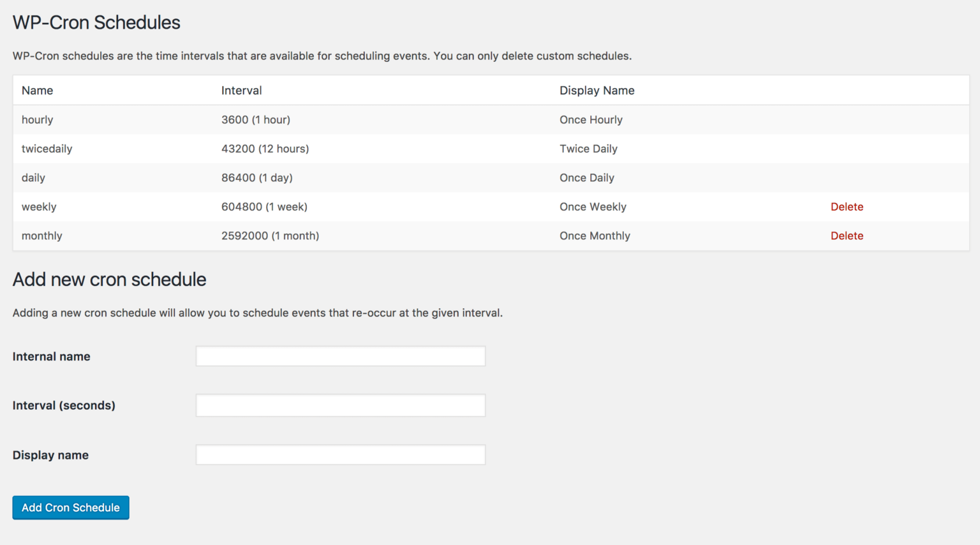Delete the monthly cron schedule

847,235
